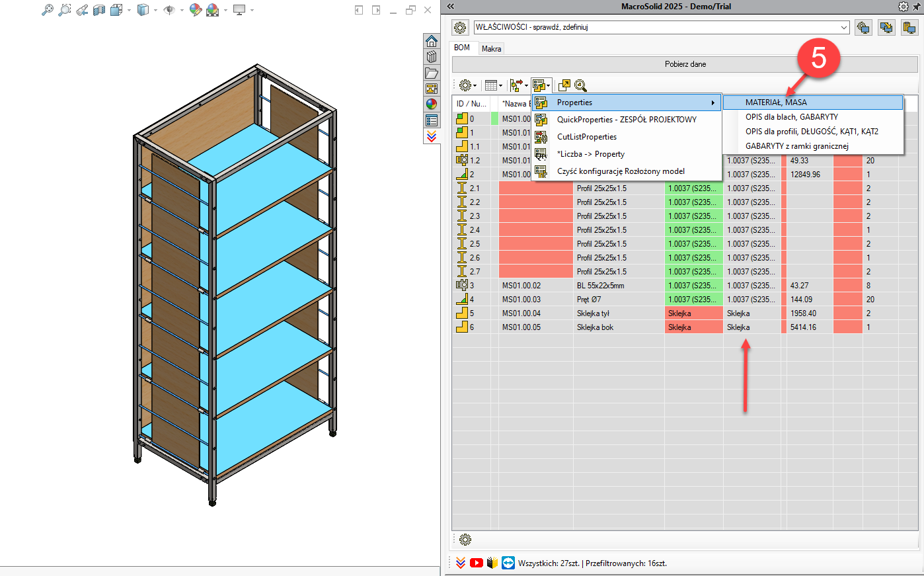This screenshot has height=576, width=924.
Task: Click the Display Style cube icon
Action: point(143,10)
